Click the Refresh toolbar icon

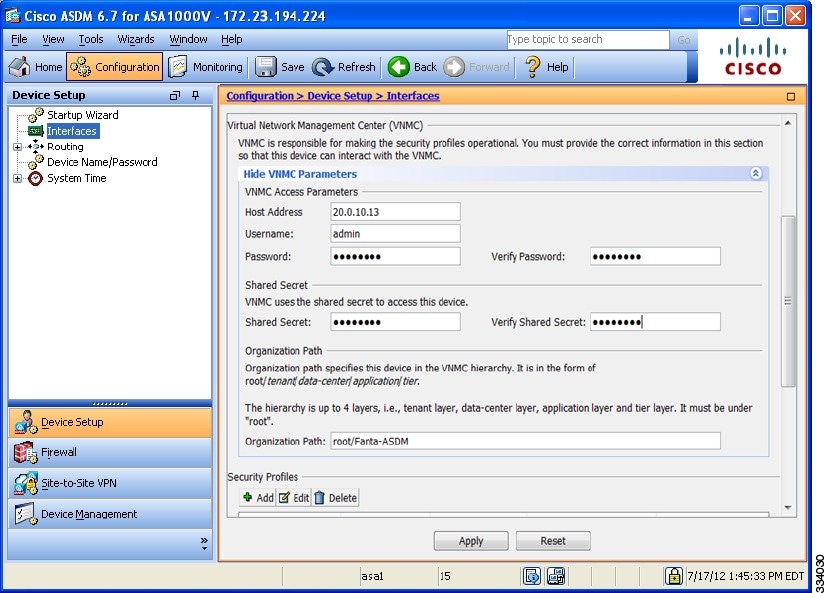[322, 67]
